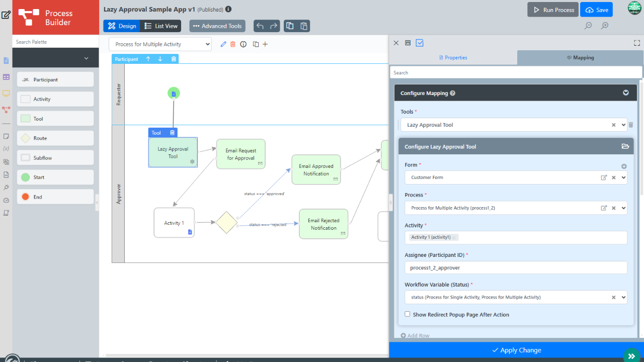Click the Run Process button
The image size is (644, 362).
pyautogui.click(x=552, y=10)
